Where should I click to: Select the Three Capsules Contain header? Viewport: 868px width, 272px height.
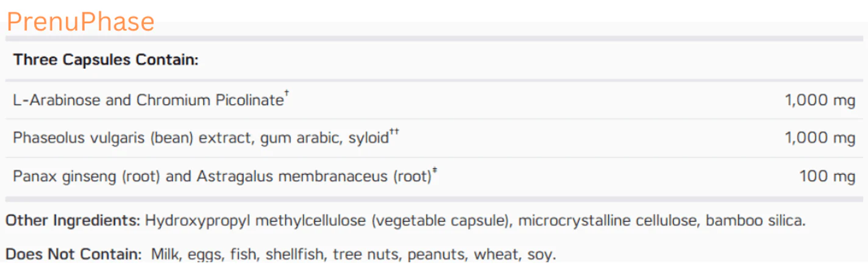click(106, 60)
